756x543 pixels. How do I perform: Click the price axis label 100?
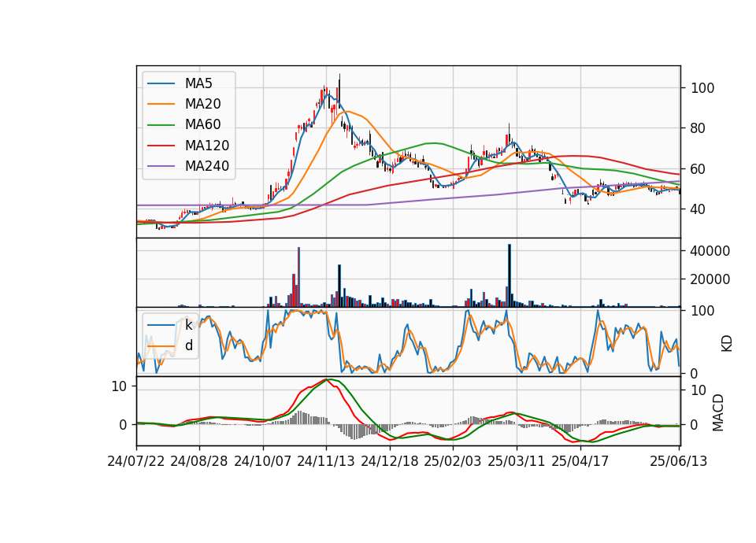point(702,89)
